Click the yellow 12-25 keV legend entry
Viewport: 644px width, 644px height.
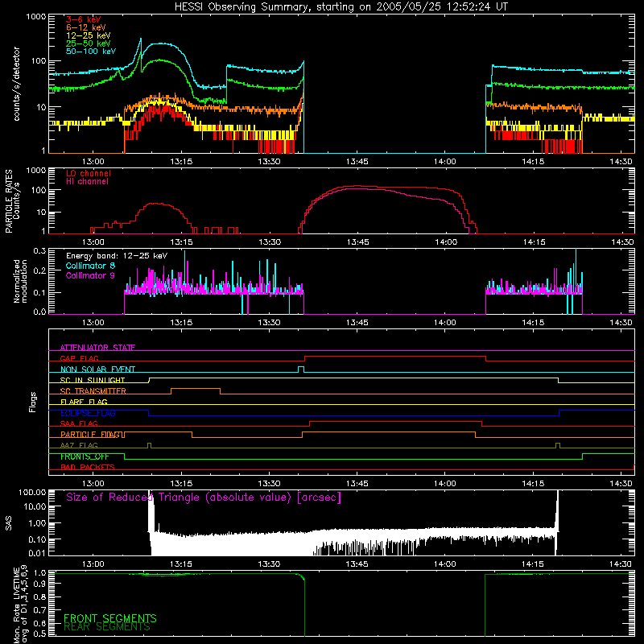89,35
